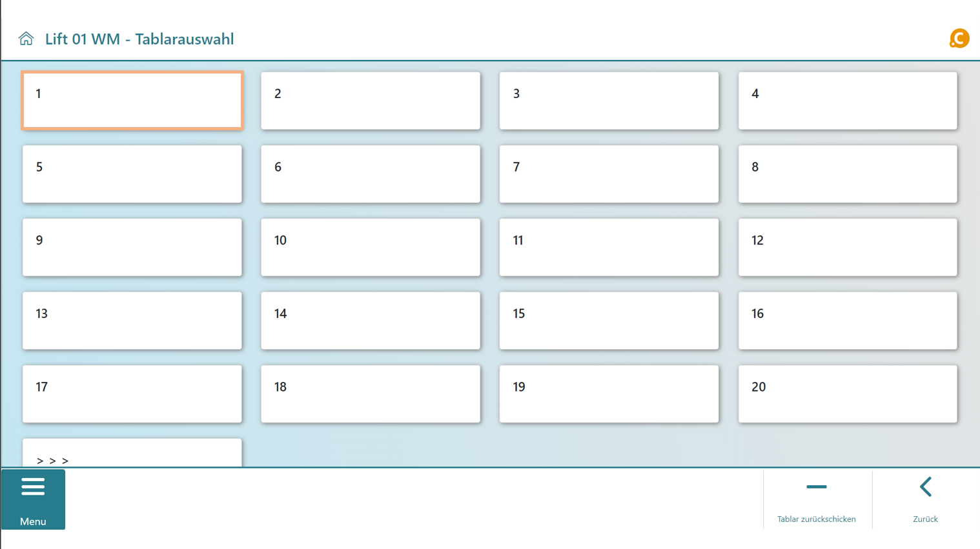This screenshot has width=980, height=549.
Task: Select tray 16 tile
Action: [848, 321]
